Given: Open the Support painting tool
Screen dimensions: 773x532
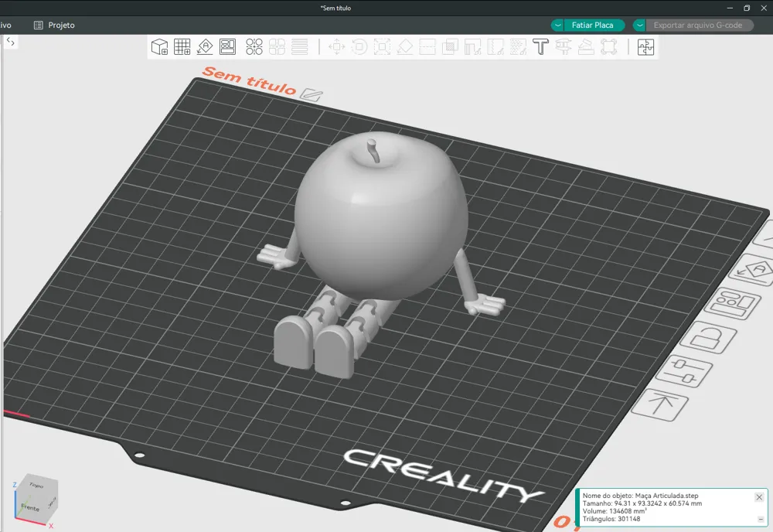Looking at the screenshot, I should (x=473, y=47).
